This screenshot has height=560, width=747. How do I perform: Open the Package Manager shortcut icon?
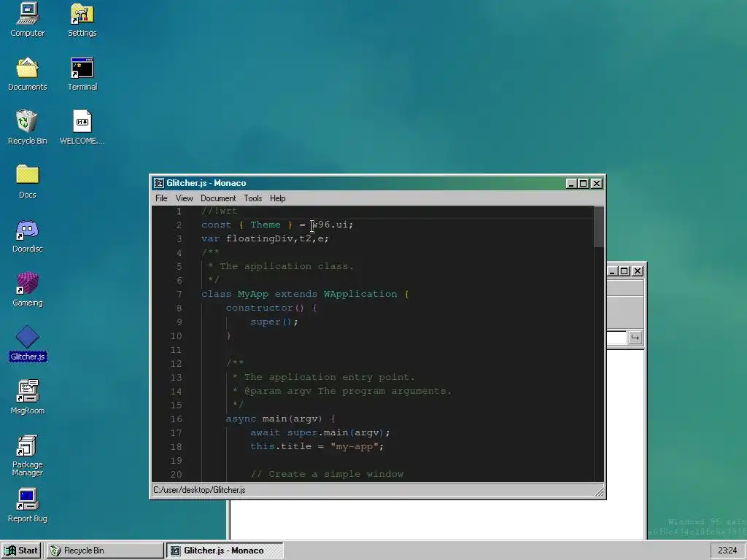point(27,455)
